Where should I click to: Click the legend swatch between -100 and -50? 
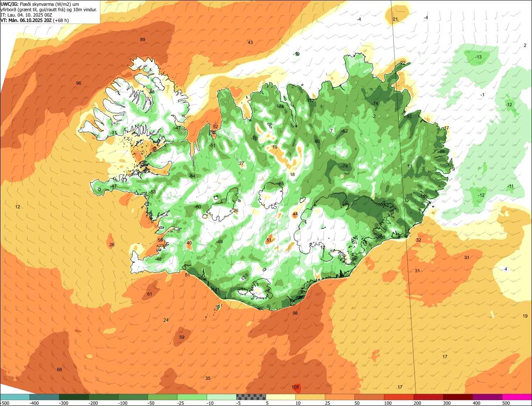[x=133, y=397]
